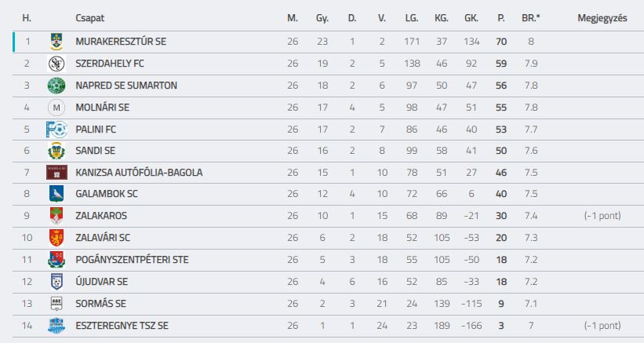This screenshot has width=644, height=343.
Task: Open the Újudvar SE team name
Action: click(x=101, y=281)
